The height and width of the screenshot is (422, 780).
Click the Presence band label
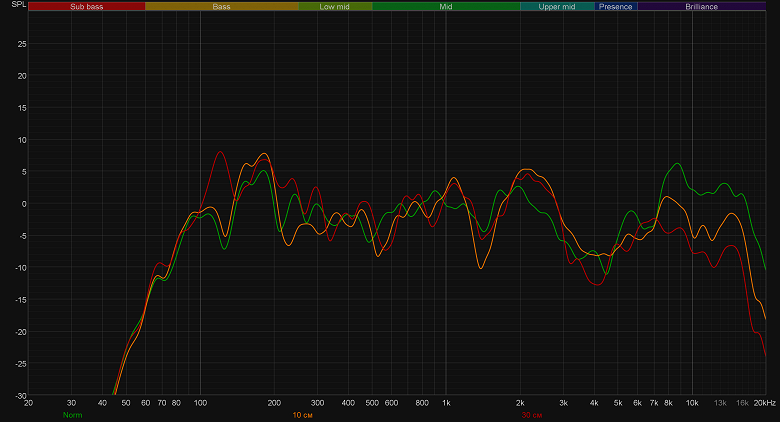615,6
